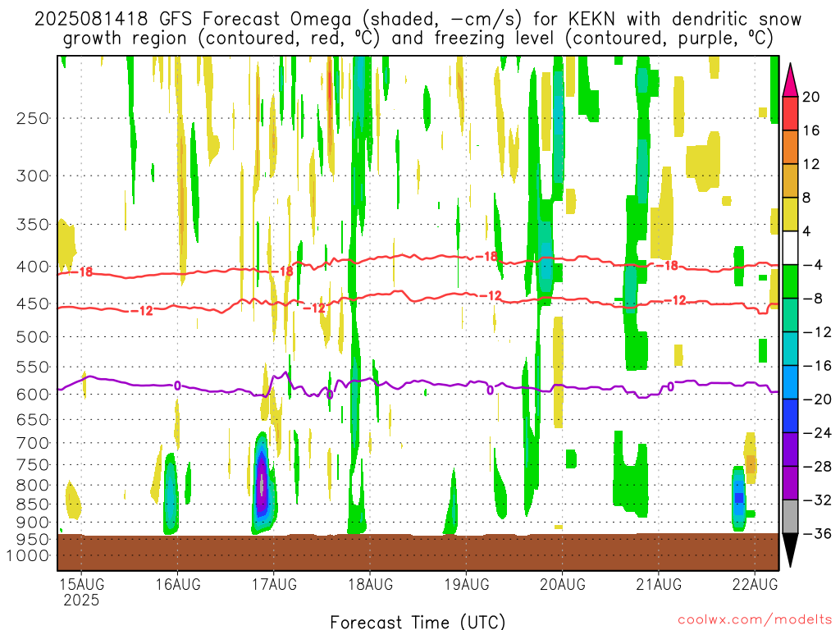Click the blue legend swatch between -20 and -24

pos(790,416)
